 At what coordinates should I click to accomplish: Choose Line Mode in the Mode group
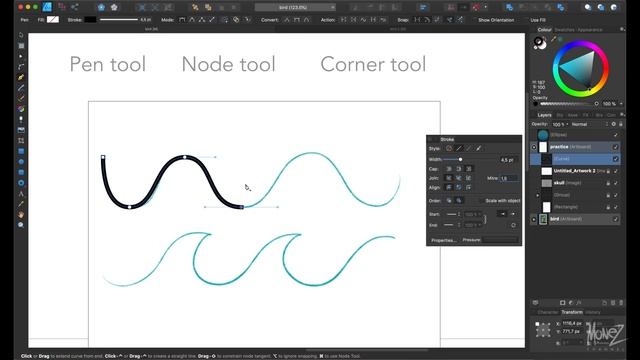pyautogui.click(x=211, y=20)
